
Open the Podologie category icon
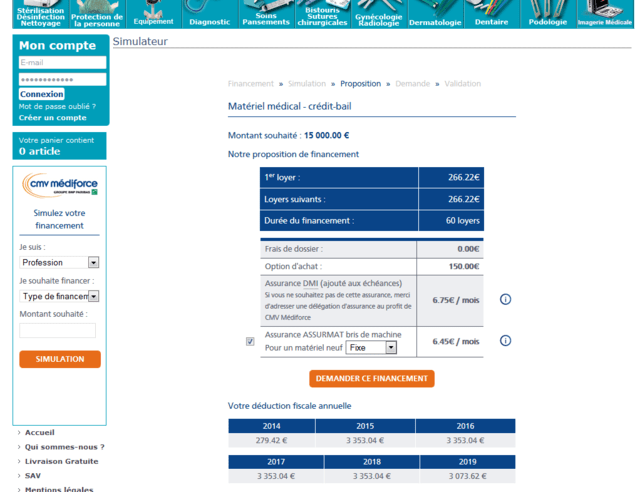pos(548,14)
